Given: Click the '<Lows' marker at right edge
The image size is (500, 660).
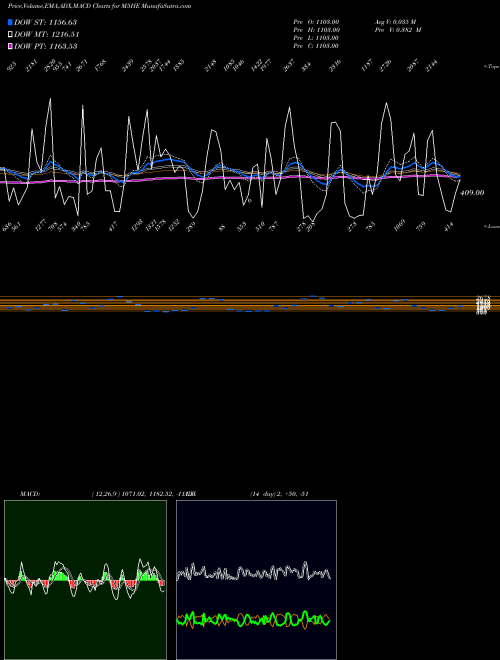Looking at the screenshot, I should click(x=491, y=226).
